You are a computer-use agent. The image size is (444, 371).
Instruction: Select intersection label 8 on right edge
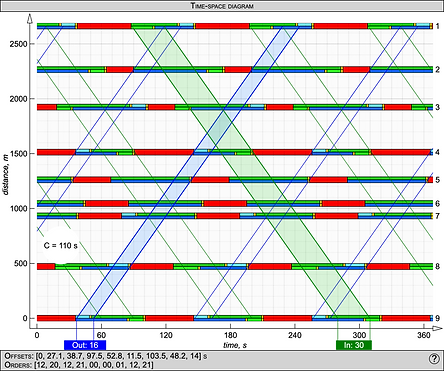(x=438, y=267)
